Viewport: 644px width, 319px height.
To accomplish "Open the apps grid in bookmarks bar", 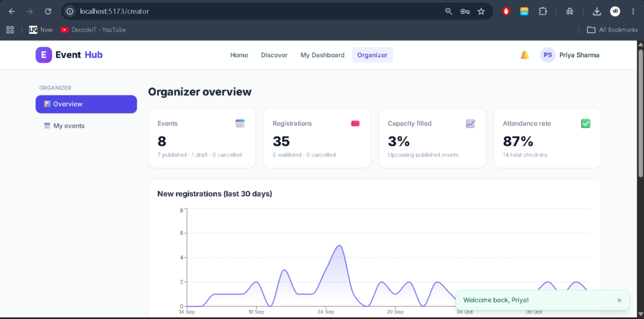I will click(x=10, y=30).
